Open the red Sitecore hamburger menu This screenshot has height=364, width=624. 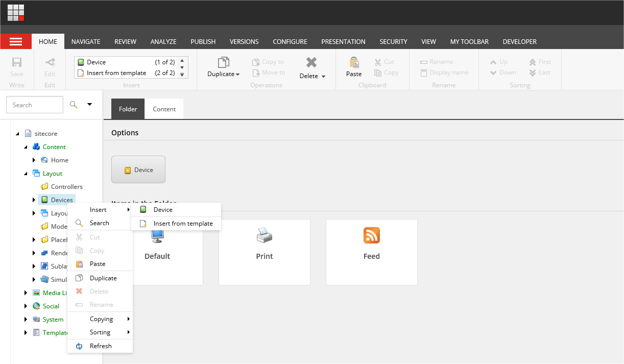pos(16,41)
